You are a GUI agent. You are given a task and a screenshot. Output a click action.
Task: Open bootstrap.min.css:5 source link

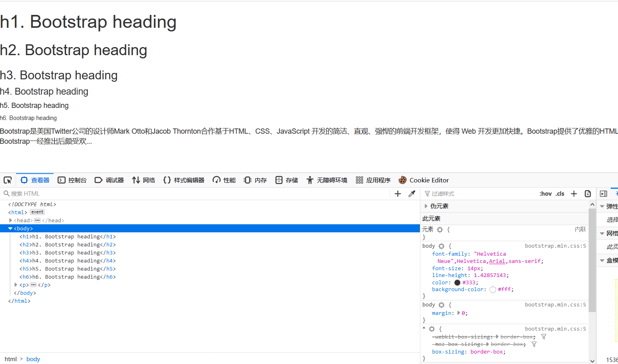[555, 246]
